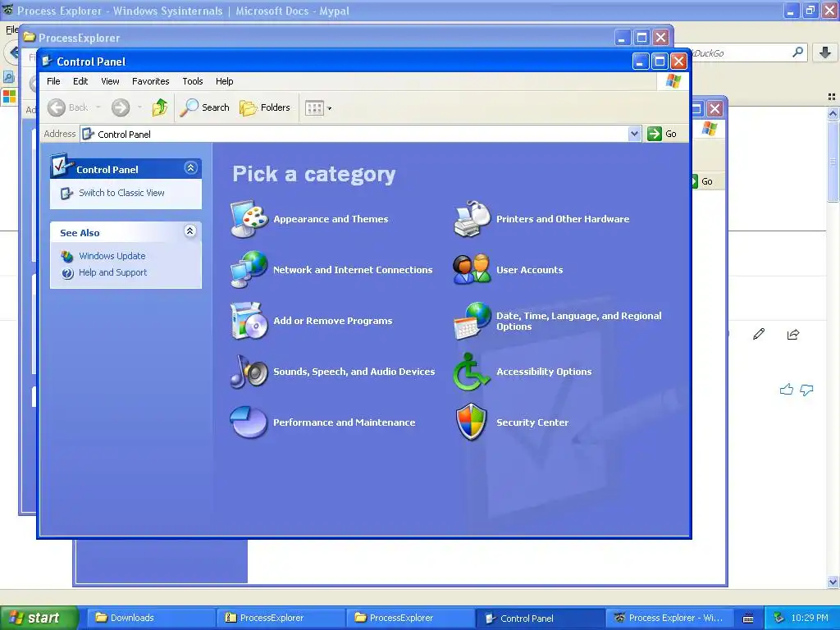Open the Tools menu

click(x=192, y=81)
